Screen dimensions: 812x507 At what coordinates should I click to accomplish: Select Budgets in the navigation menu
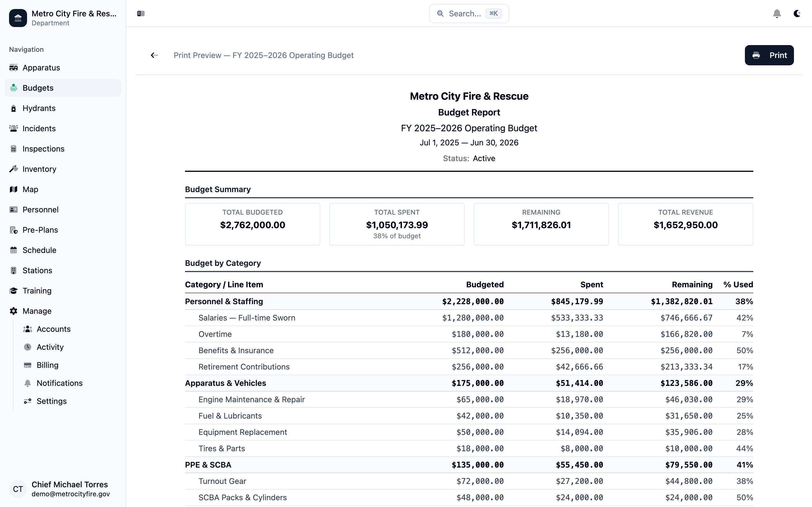[37, 88]
